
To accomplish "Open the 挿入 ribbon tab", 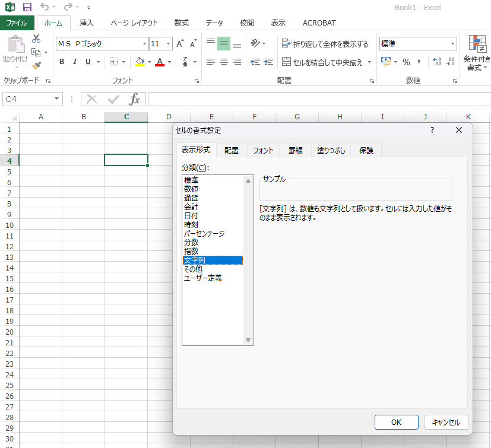I will point(87,23).
